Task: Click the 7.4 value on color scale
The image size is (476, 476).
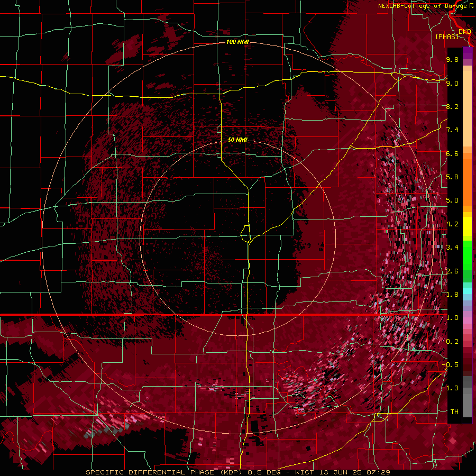Action: (452, 130)
